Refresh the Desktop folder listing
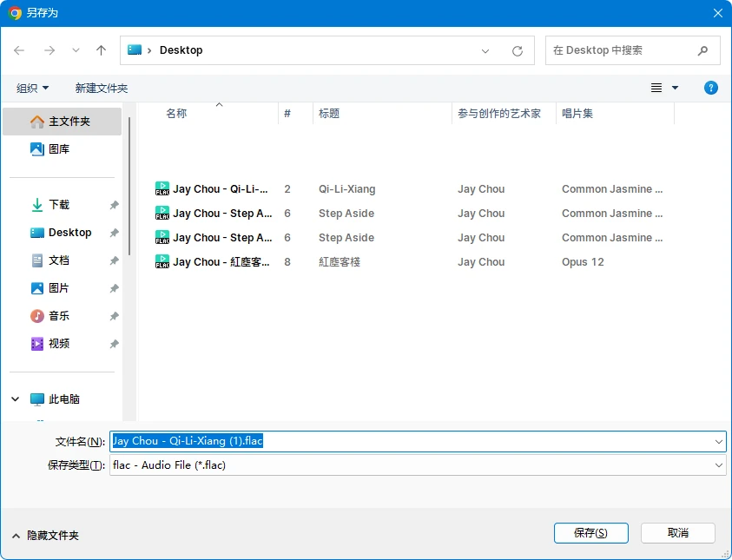The width and height of the screenshot is (732, 560). 518,51
